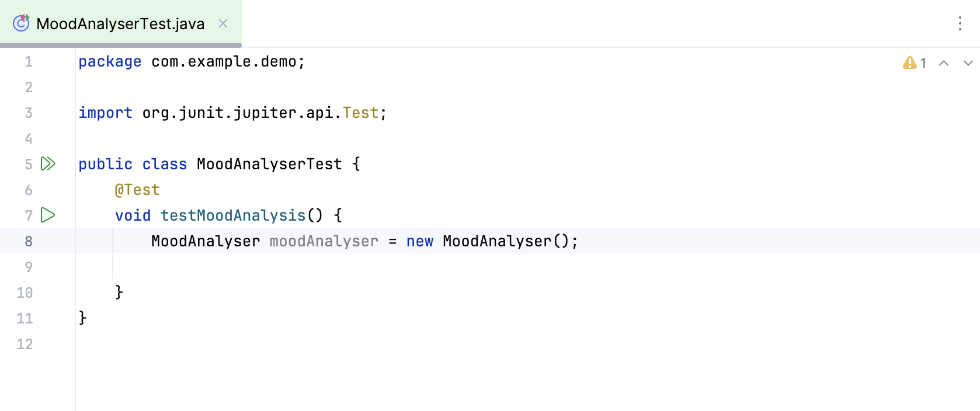Close the MoodAnalyserTest.java tab
Image resolution: width=980 pixels, height=411 pixels.
[x=223, y=23]
